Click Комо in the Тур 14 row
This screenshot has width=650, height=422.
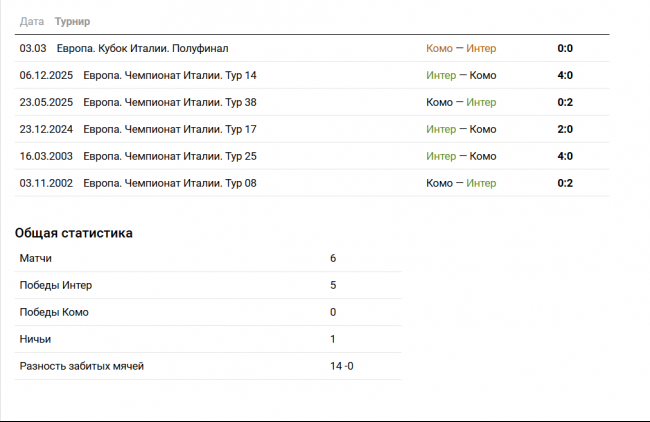click(483, 75)
